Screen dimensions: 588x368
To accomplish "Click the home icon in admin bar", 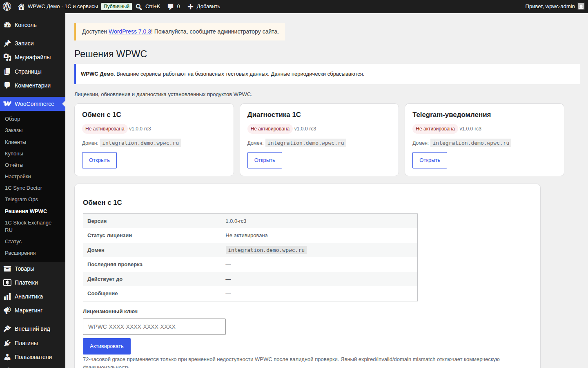I will (21, 7).
